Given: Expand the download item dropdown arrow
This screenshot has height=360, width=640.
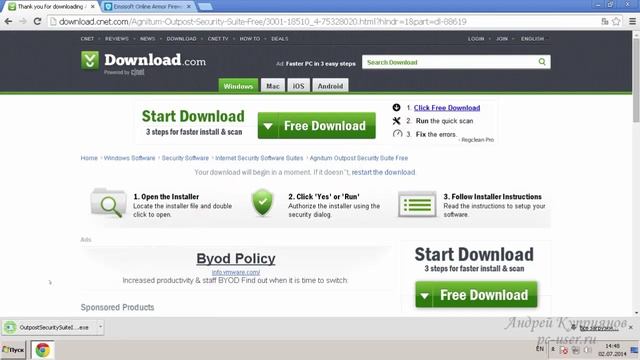Looking at the screenshot, I should [x=100, y=327].
